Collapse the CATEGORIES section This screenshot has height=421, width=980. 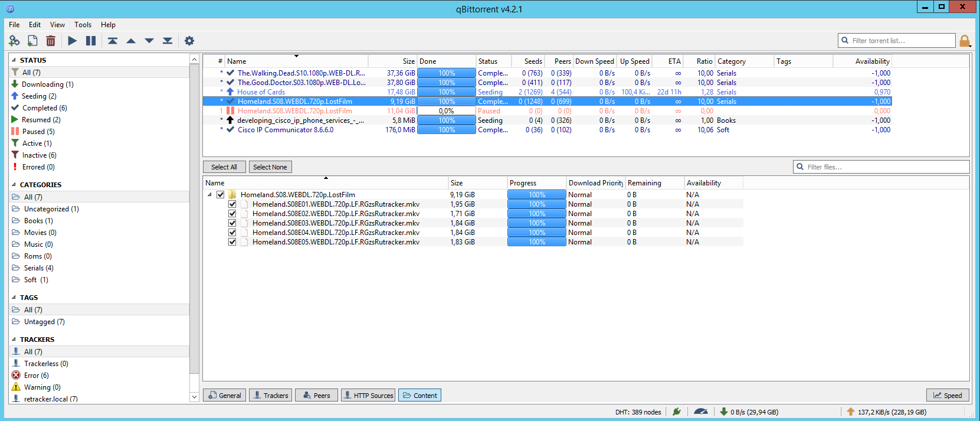click(14, 185)
